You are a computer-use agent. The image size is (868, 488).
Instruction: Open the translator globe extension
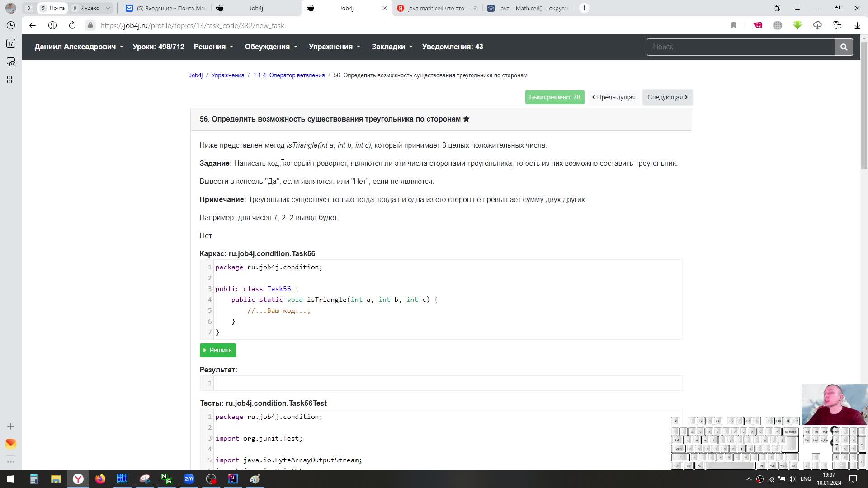click(778, 26)
